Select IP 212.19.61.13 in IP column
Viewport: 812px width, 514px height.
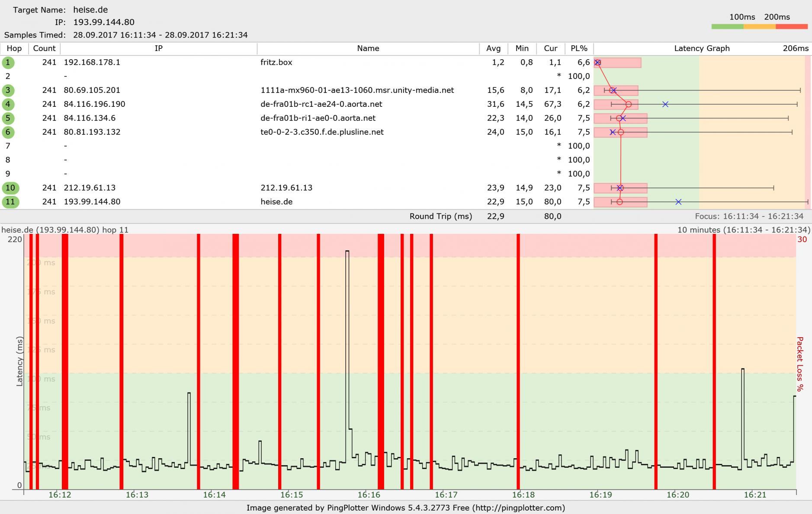pos(90,188)
